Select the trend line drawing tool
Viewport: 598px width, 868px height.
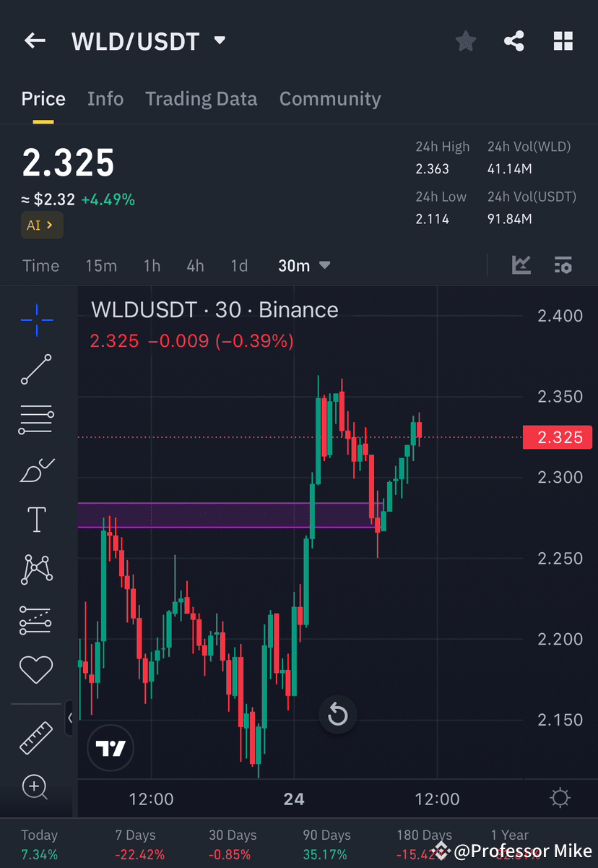coord(36,370)
